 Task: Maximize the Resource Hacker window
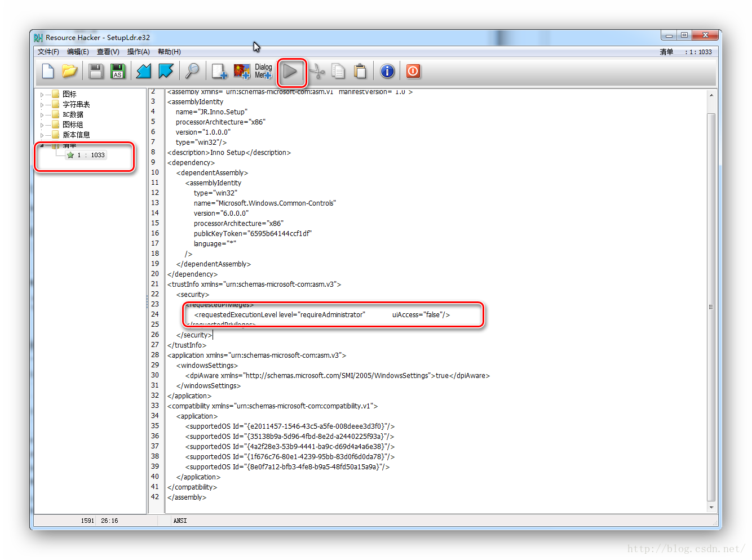pos(684,35)
